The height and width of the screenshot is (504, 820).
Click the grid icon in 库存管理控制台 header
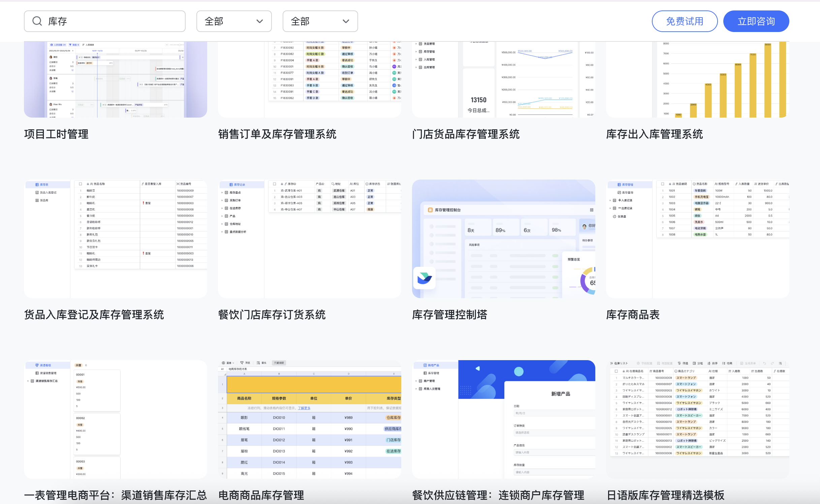tap(592, 210)
